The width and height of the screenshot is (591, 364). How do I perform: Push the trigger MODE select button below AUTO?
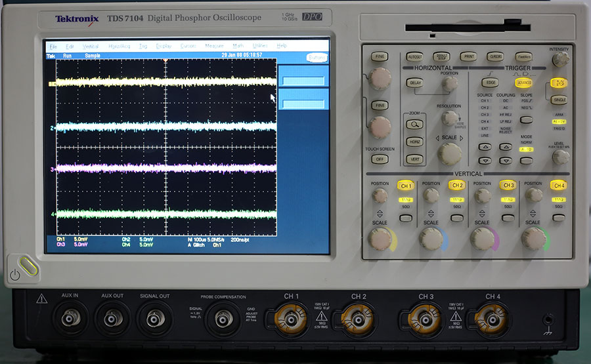coord(526,161)
